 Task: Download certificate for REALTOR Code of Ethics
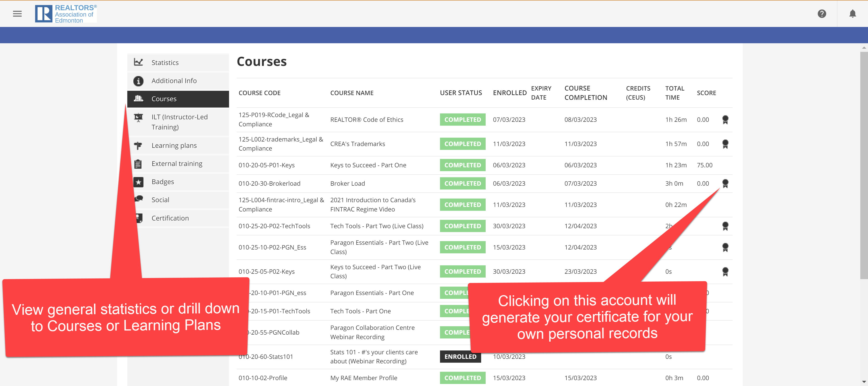[x=725, y=120]
